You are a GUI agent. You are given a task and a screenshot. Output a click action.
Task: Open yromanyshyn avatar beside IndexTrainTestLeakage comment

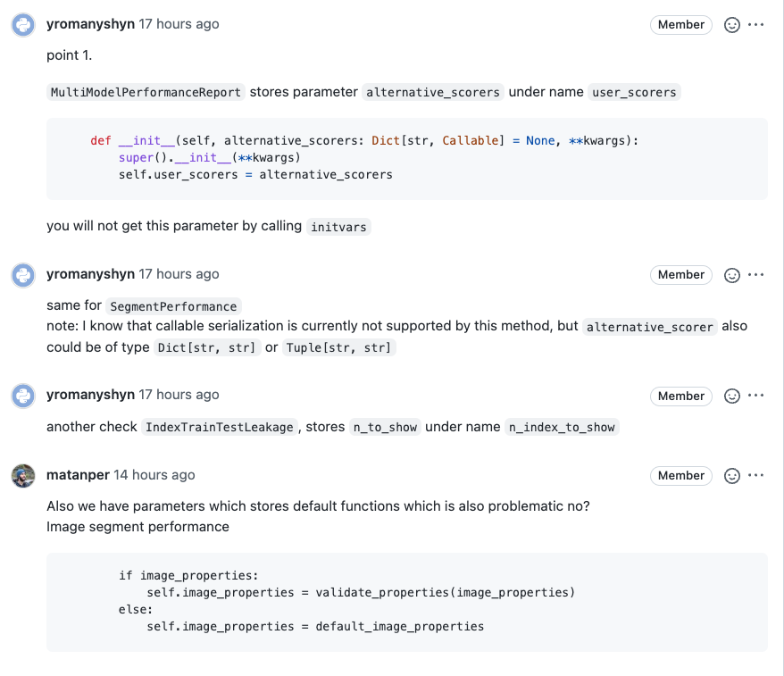click(23, 396)
